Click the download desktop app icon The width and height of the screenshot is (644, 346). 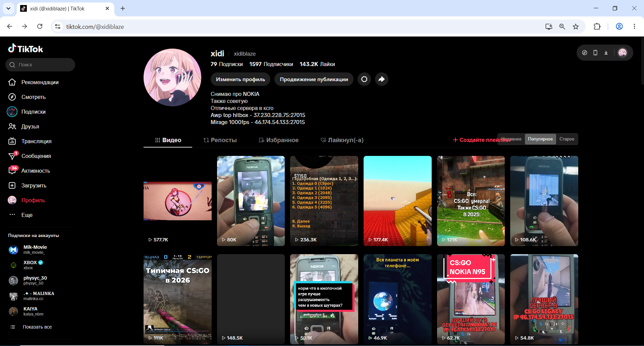pos(606,53)
